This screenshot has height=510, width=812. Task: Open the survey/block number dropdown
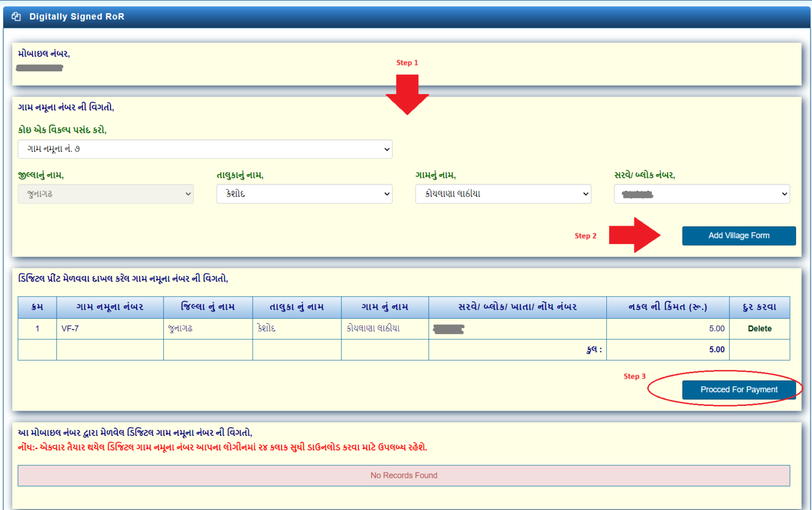click(x=702, y=194)
